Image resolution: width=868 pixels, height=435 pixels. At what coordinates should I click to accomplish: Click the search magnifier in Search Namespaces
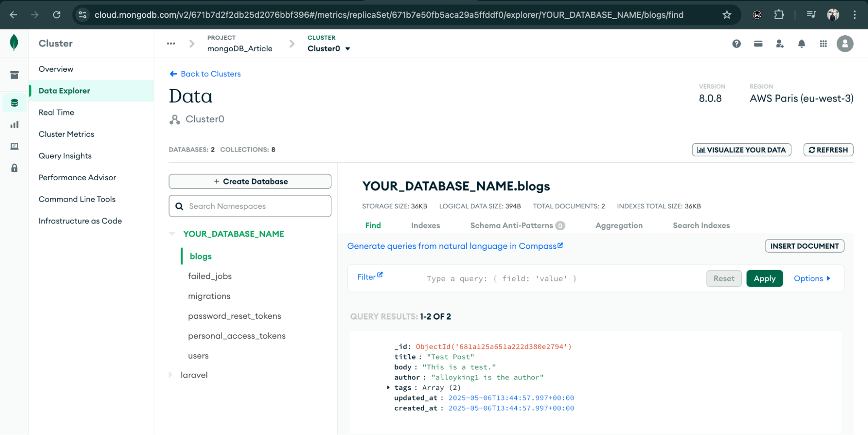pos(179,206)
